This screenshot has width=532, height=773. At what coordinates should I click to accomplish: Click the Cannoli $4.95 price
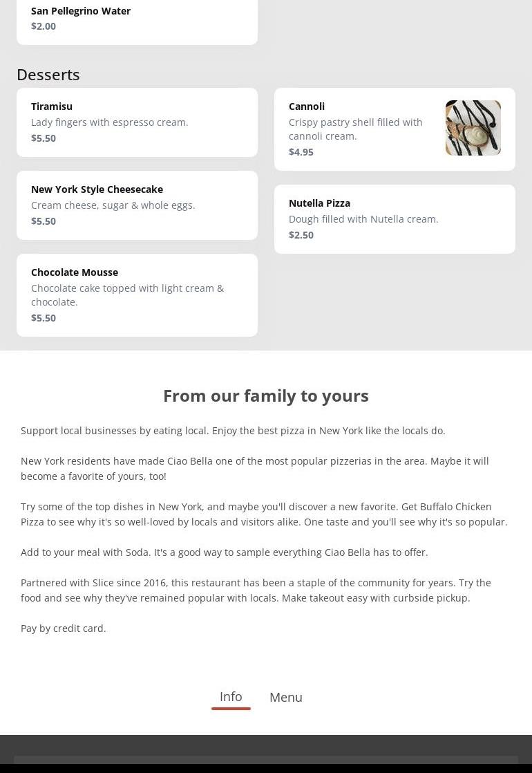[301, 152]
